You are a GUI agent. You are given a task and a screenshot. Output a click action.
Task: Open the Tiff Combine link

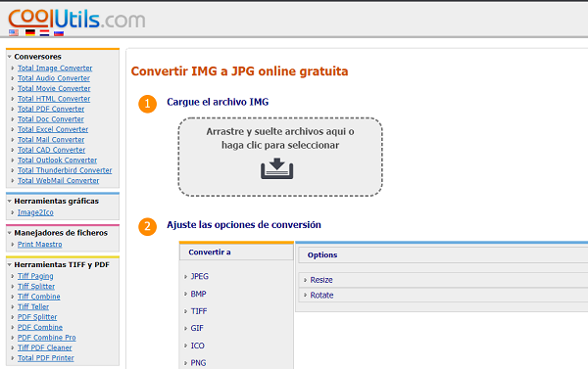38,297
